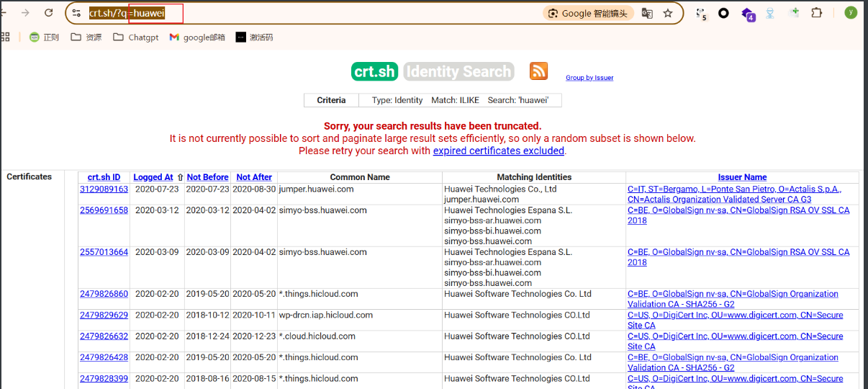This screenshot has height=389, width=868.
Task: Select the Not Before date 2018-08-16
Action: click(x=207, y=378)
